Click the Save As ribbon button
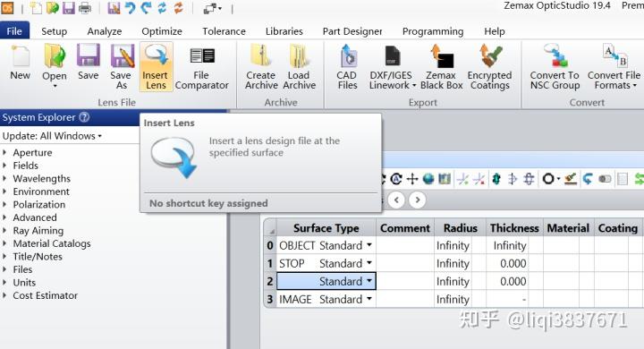Image resolution: width=644 pixels, height=349 pixels. [x=121, y=66]
